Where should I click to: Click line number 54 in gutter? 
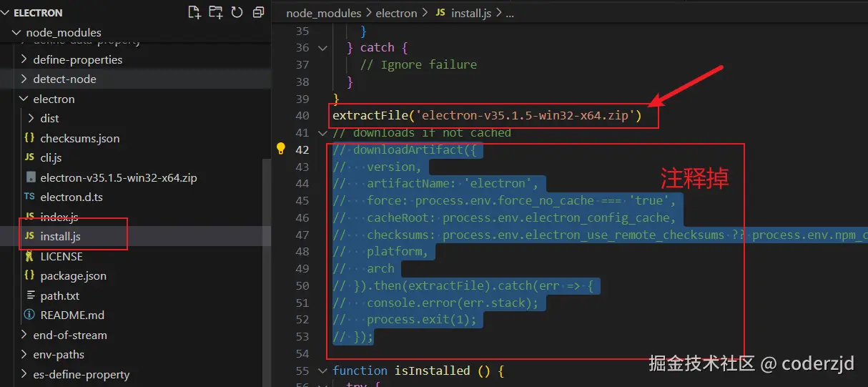(302, 353)
